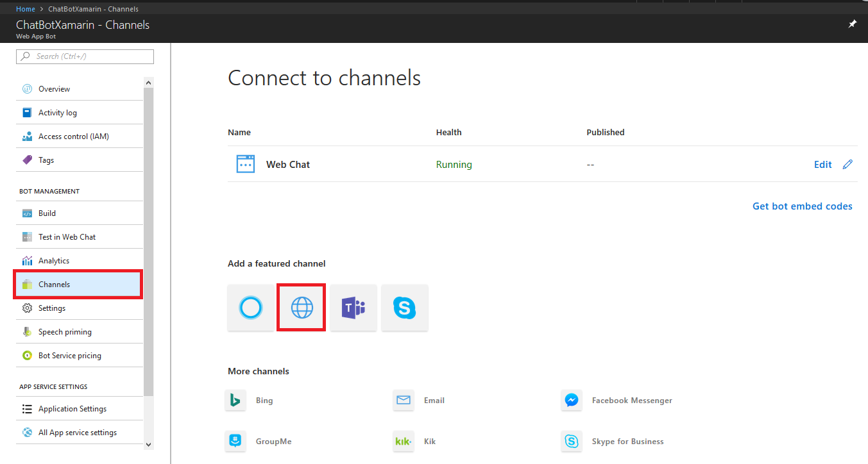Click the All App service settings icon

27,433
